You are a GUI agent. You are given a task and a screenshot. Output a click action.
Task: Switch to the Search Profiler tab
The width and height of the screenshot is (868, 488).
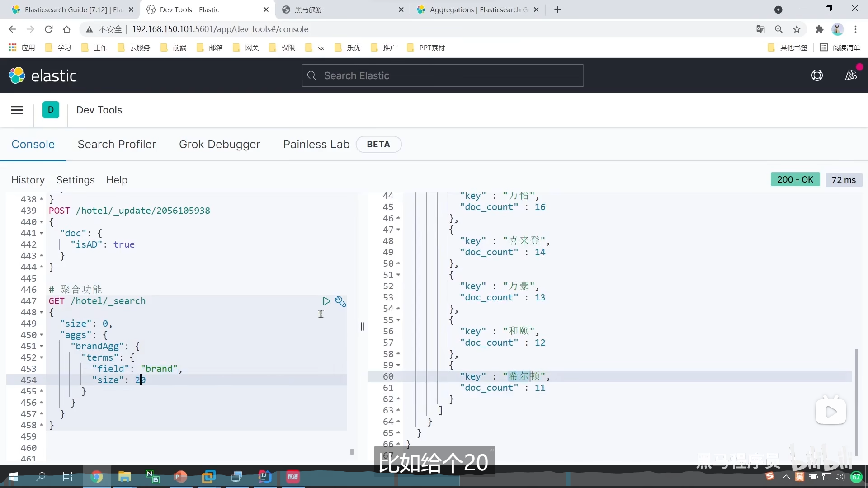(x=117, y=145)
